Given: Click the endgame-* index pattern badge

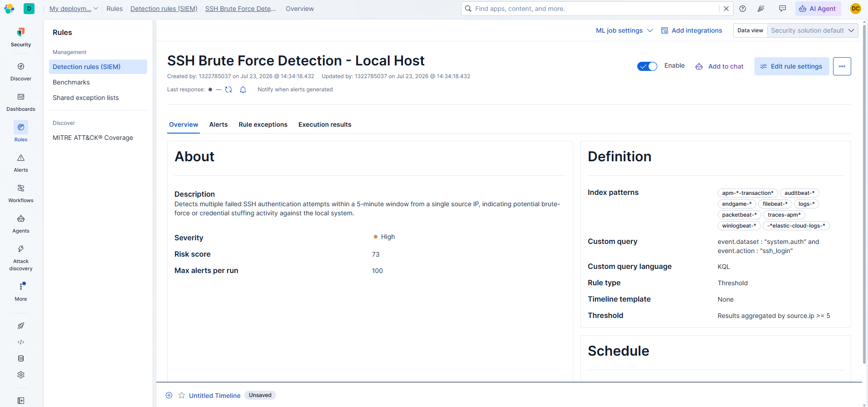Looking at the screenshot, I should click(737, 204).
